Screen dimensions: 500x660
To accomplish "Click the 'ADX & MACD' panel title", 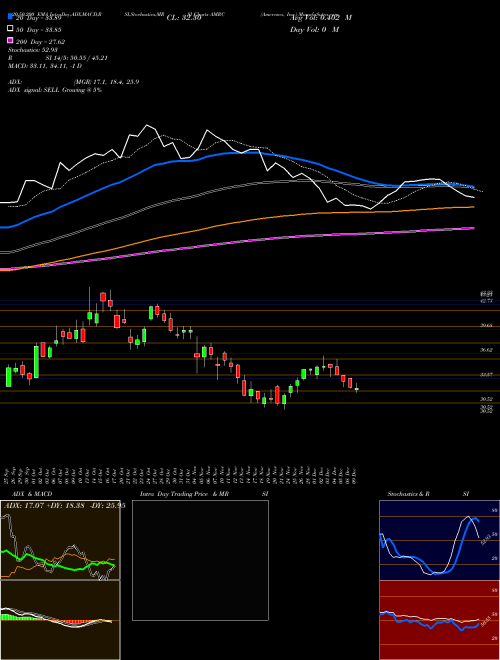I will click(x=32, y=494).
